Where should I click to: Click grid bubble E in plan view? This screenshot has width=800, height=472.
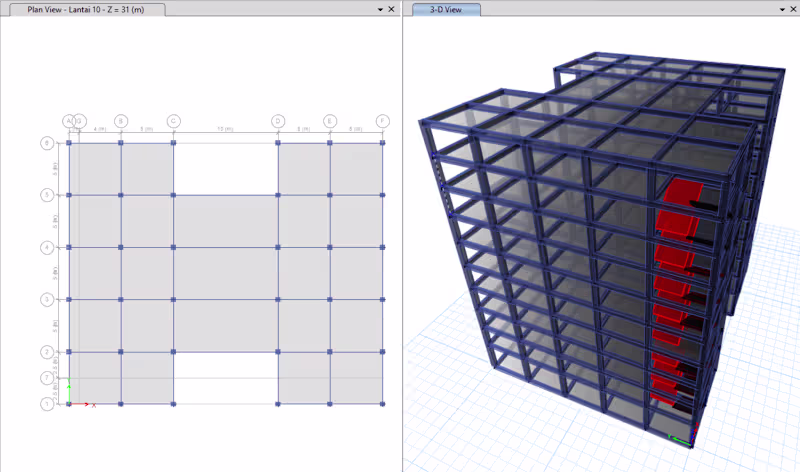pyautogui.click(x=330, y=121)
